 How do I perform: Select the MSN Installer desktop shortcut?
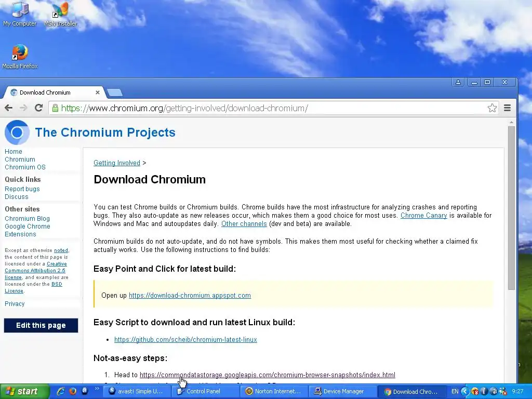[x=61, y=14]
